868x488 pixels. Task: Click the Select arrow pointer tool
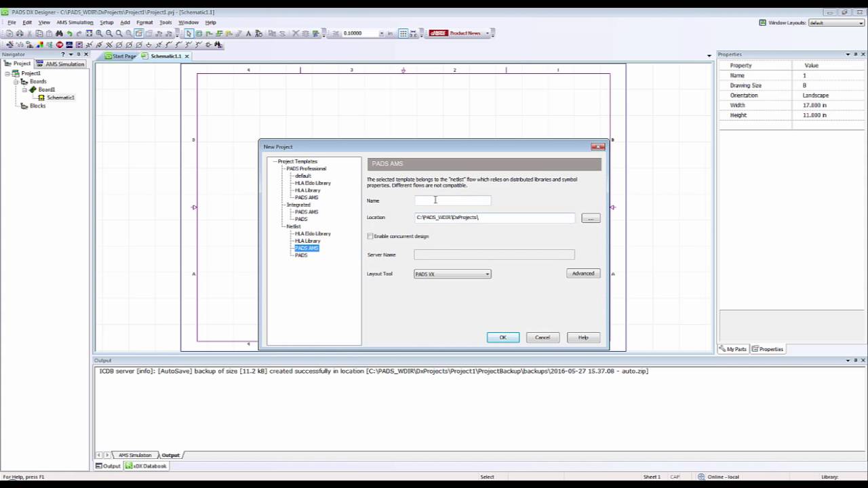188,33
